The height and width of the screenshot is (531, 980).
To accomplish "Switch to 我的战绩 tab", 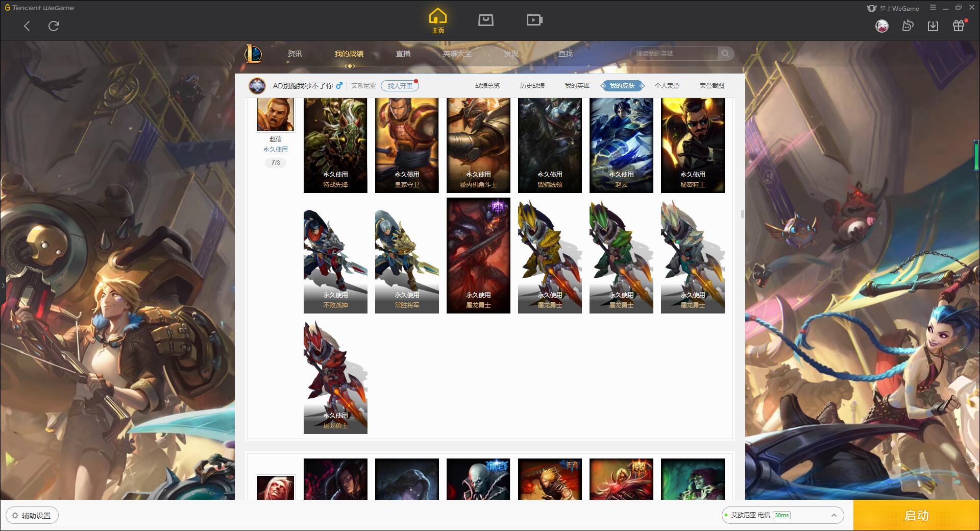I will coord(349,54).
